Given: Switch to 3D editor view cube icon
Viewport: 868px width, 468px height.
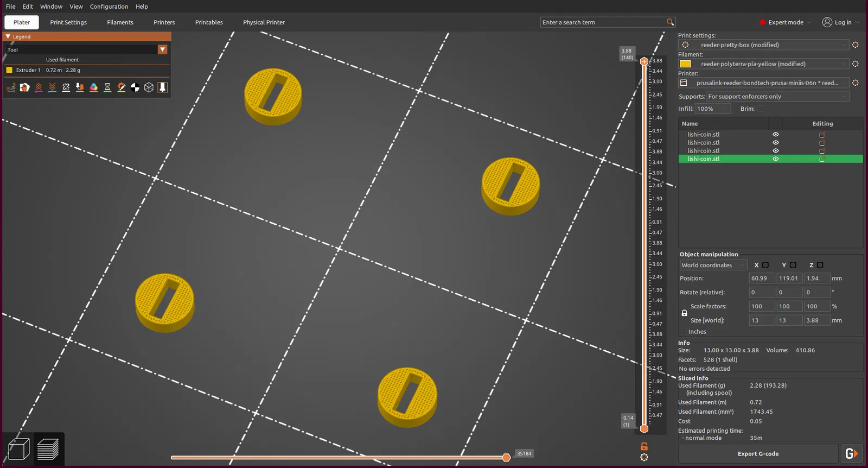Looking at the screenshot, I should point(19,450).
